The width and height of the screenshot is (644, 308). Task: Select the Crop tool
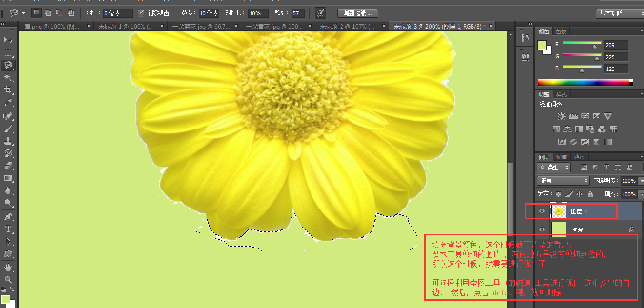pos(8,90)
